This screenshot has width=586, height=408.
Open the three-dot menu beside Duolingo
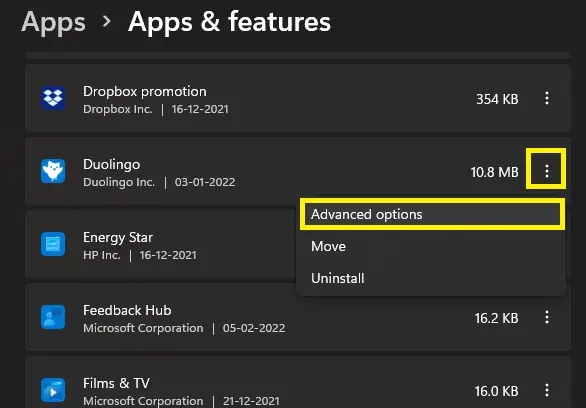pyautogui.click(x=546, y=171)
